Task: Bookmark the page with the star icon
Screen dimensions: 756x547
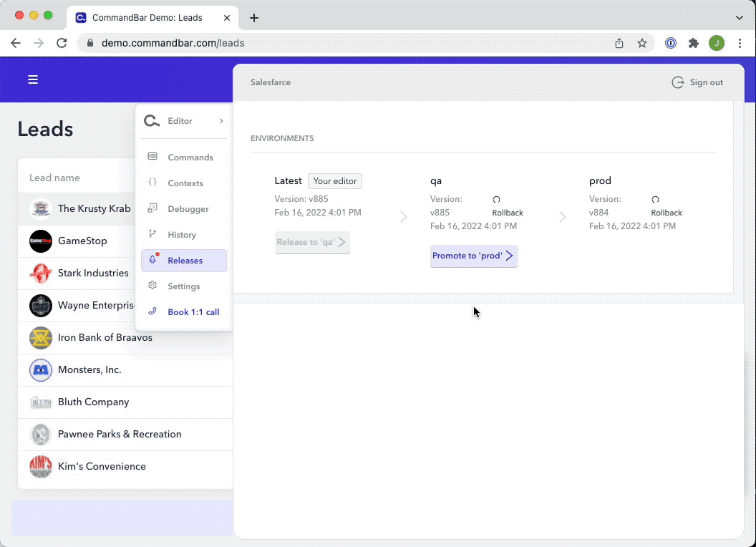Action: (x=642, y=43)
